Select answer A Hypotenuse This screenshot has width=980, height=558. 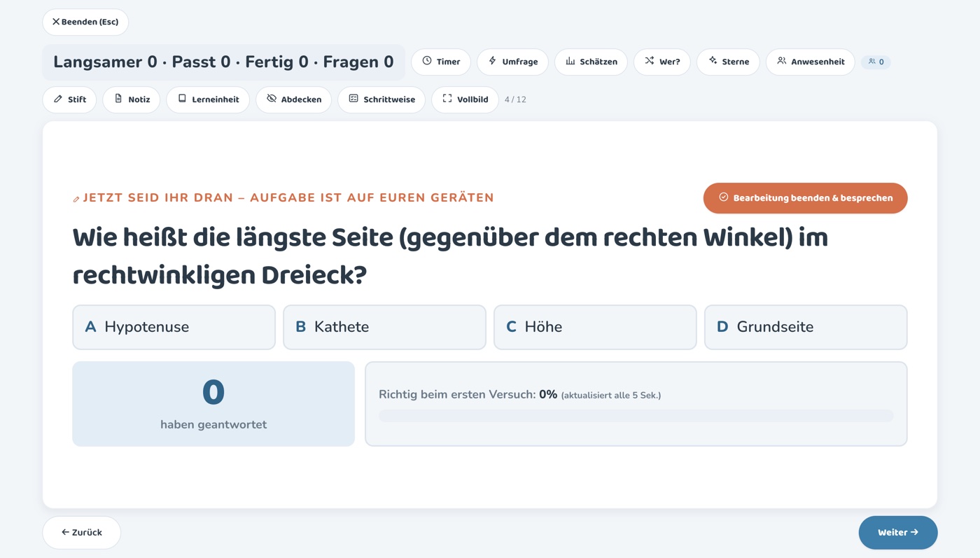click(x=174, y=327)
